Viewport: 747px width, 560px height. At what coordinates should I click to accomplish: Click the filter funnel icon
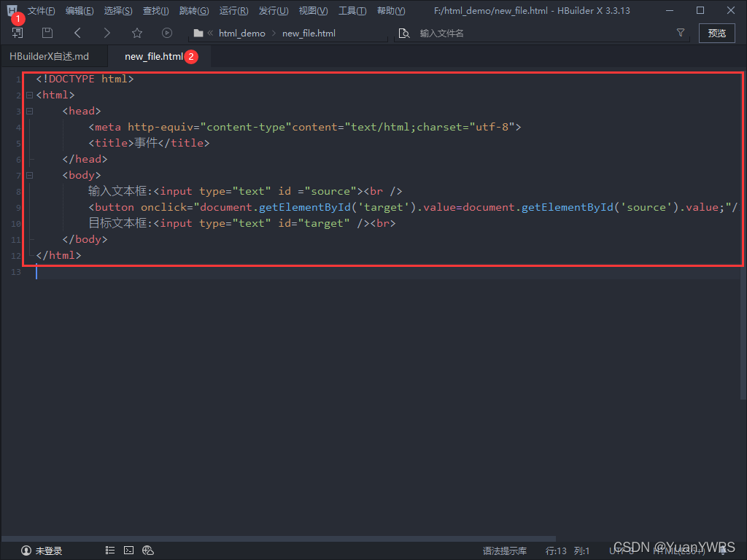[681, 32]
